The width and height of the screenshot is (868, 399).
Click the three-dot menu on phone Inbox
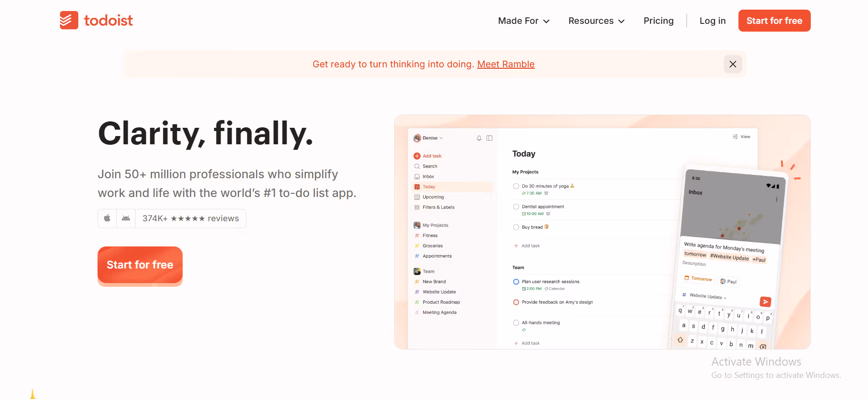(776, 199)
